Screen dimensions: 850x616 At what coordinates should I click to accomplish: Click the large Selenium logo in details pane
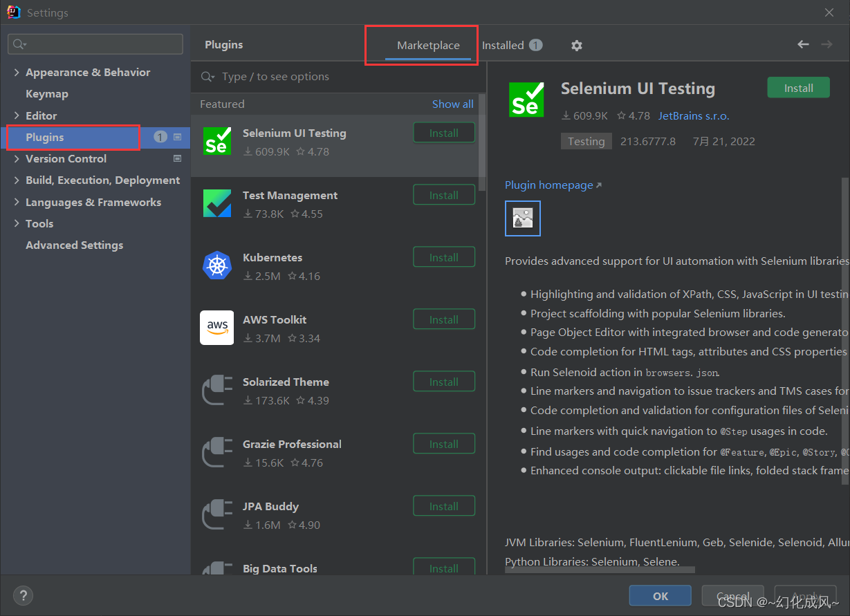pyautogui.click(x=527, y=100)
